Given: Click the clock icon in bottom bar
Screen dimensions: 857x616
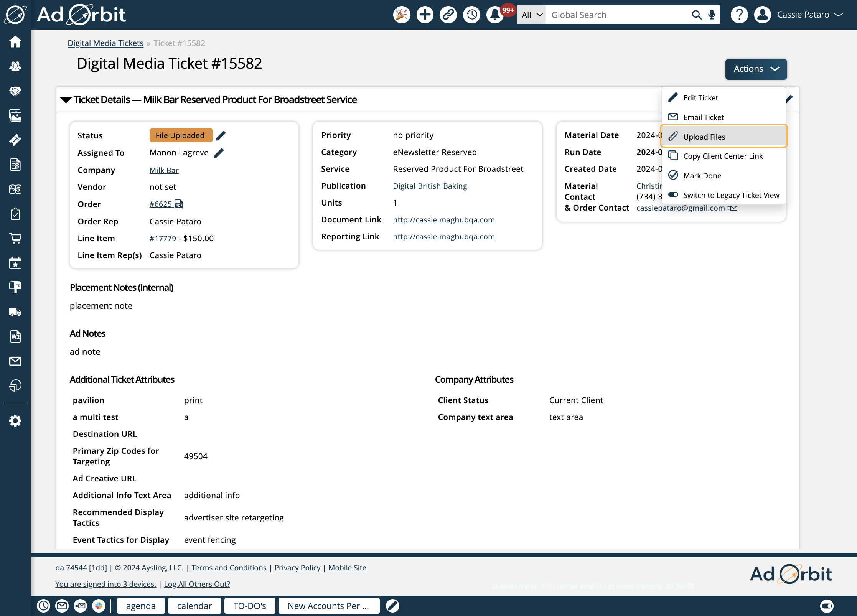Looking at the screenshot, I should pos(44,606).
